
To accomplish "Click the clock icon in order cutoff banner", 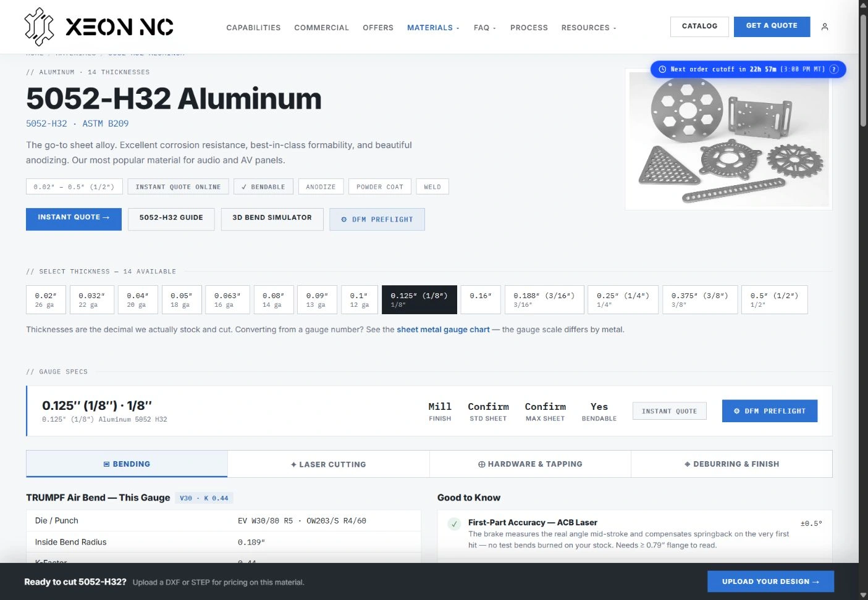I will pos(662,69).
